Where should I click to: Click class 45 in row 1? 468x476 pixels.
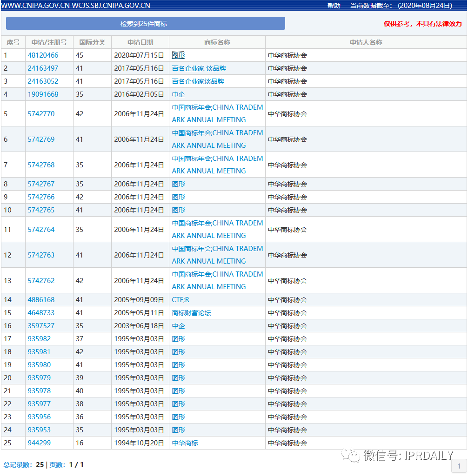tap(79, 55)
